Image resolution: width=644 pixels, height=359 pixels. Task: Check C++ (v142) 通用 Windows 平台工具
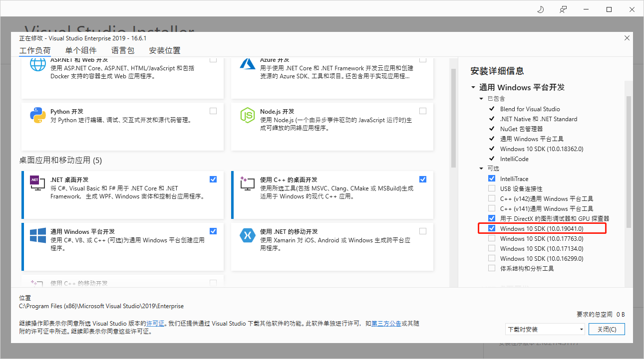tap(492, 198)
